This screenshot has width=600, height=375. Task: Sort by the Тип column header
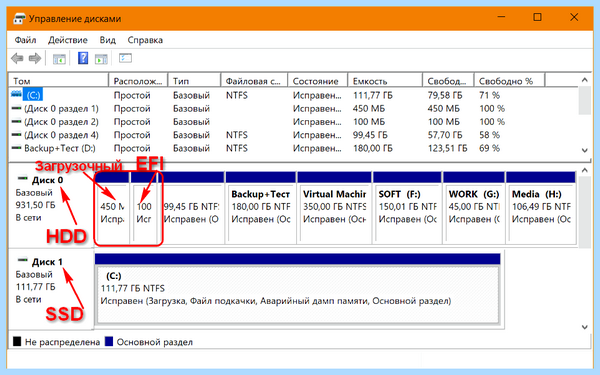click(x=194, y=81)
